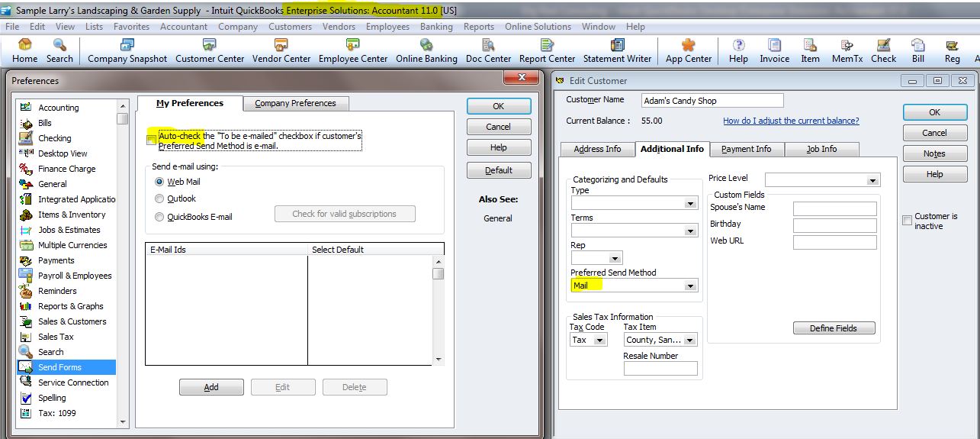Open Company Snapshot from the toolbar
The image size is (980, 439).
(x=127, y=51)
